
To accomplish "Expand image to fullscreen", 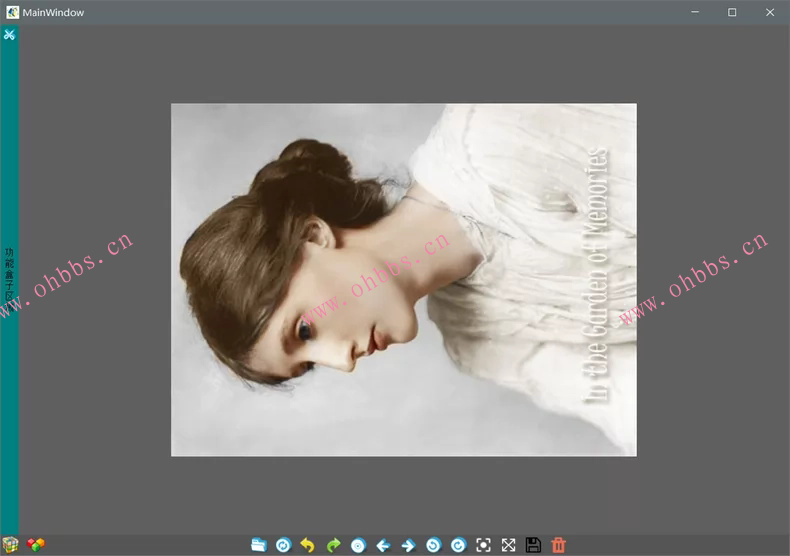I will tap(508, 545).
